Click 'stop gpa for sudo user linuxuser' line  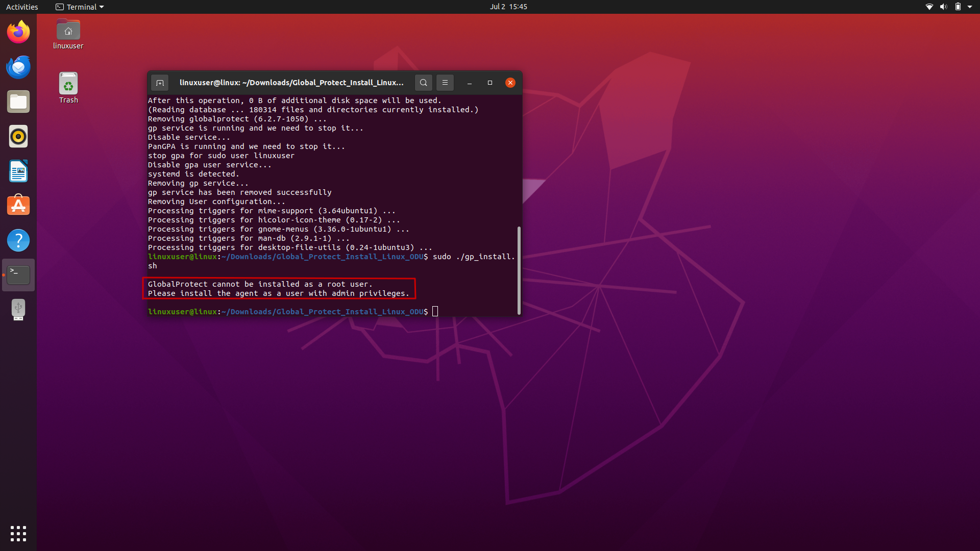(221, 156)
